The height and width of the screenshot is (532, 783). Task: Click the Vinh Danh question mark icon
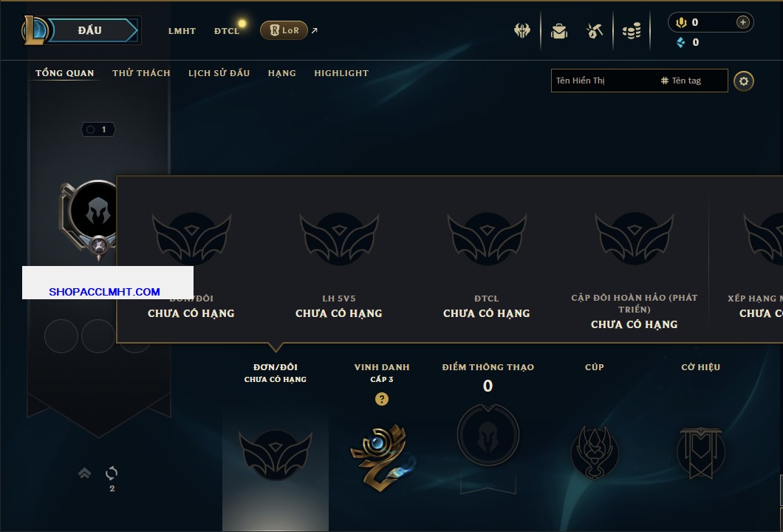click(381, 398)
